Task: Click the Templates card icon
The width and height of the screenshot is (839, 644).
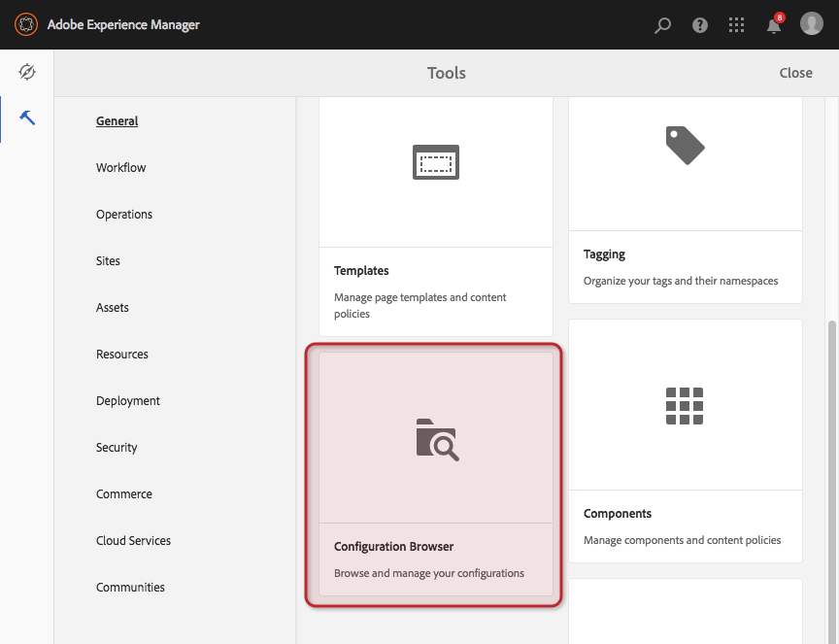Action: coord(436,162)
